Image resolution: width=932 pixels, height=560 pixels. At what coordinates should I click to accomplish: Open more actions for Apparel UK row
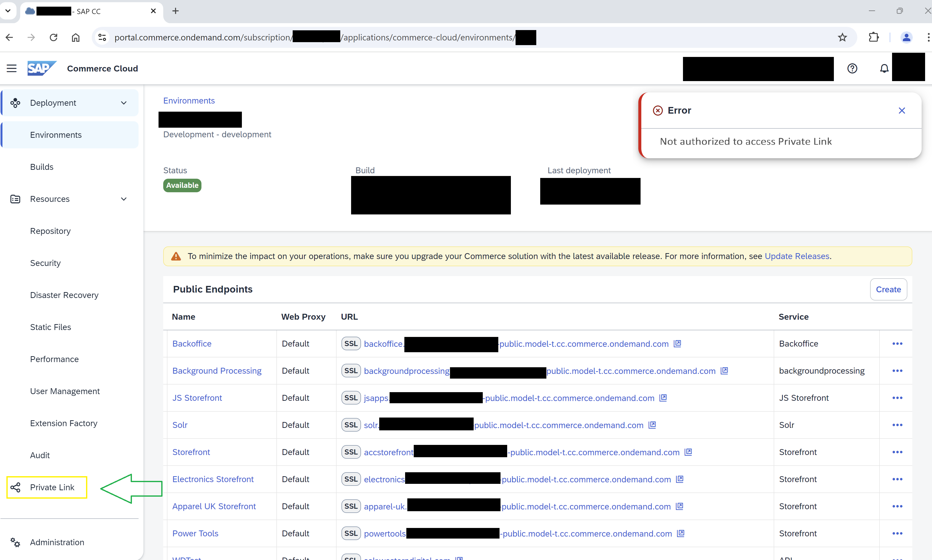point(897,507)
